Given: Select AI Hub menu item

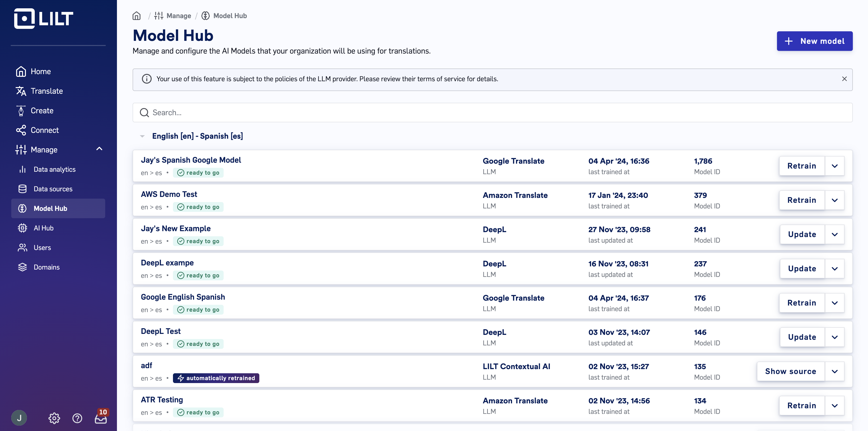Looking at the screenshot, I should point(58,228).
